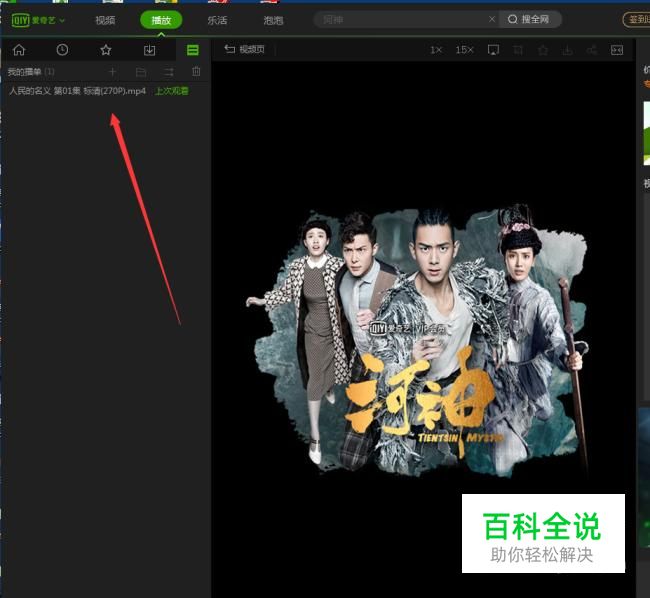Toggle the widescreen expand icon
The width and height of the screenshot is (650, 598).
pyautogui.click(x=617, y=50)
